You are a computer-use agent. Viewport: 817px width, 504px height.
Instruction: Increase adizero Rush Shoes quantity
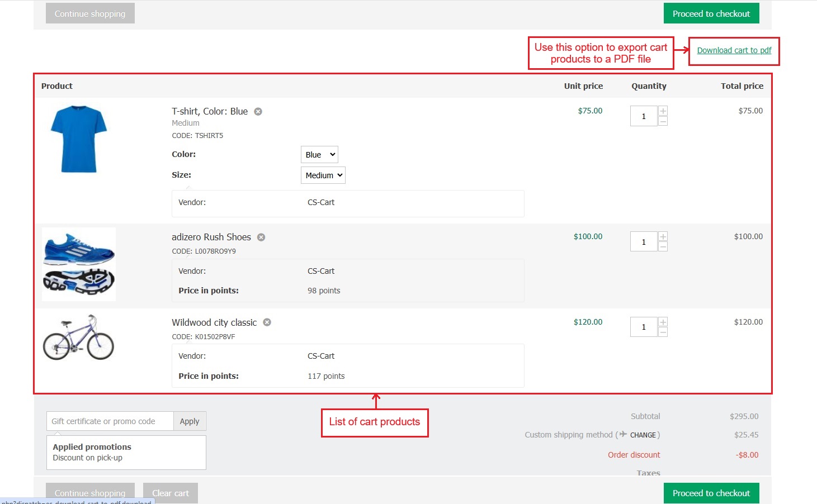[663, 237]
